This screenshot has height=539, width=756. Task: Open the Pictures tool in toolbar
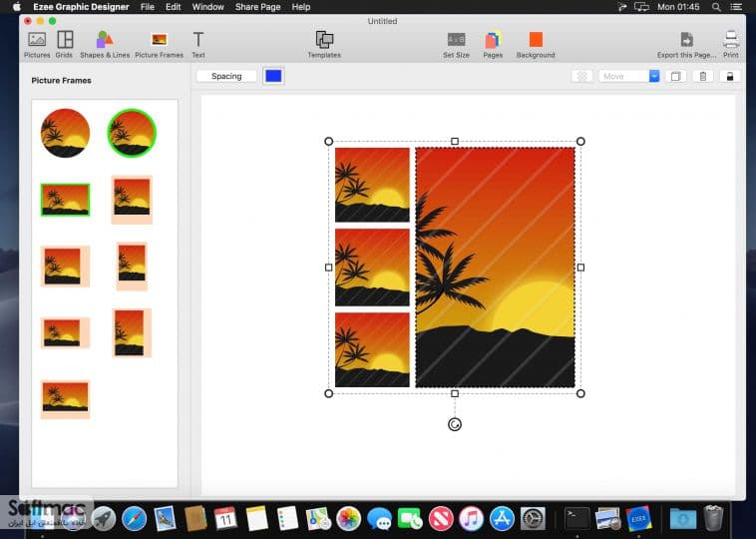[37, 45]
